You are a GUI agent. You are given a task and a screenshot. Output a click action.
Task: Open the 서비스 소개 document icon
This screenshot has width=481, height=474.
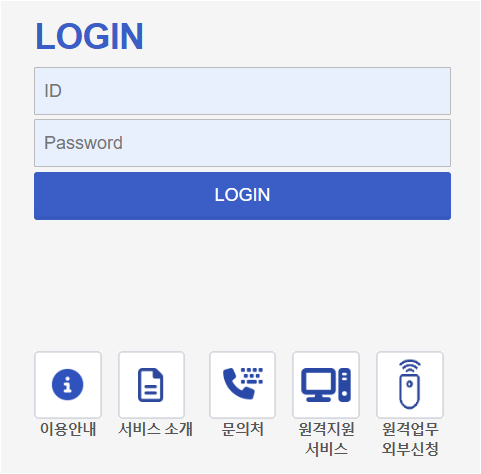[151, 385]
